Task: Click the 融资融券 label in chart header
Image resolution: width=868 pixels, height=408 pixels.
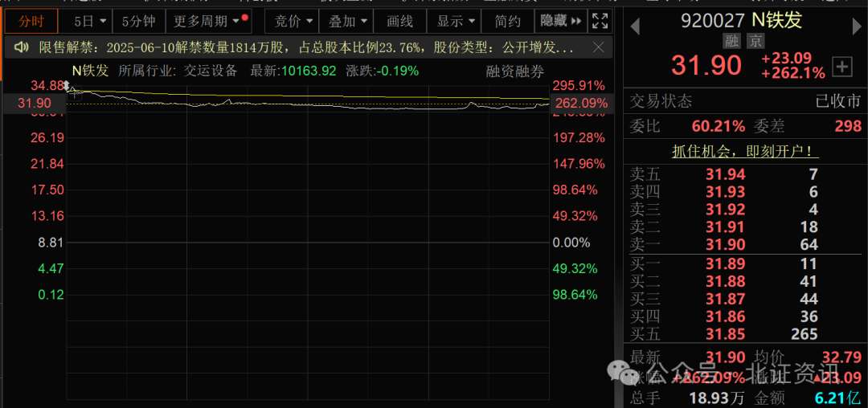Action: coord(515,71)
